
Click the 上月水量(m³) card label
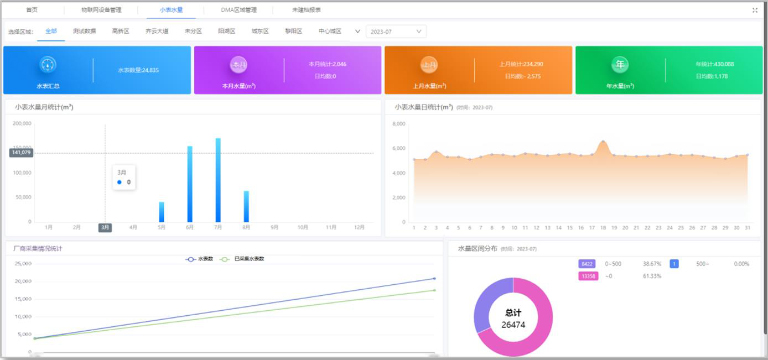point(429,86)
